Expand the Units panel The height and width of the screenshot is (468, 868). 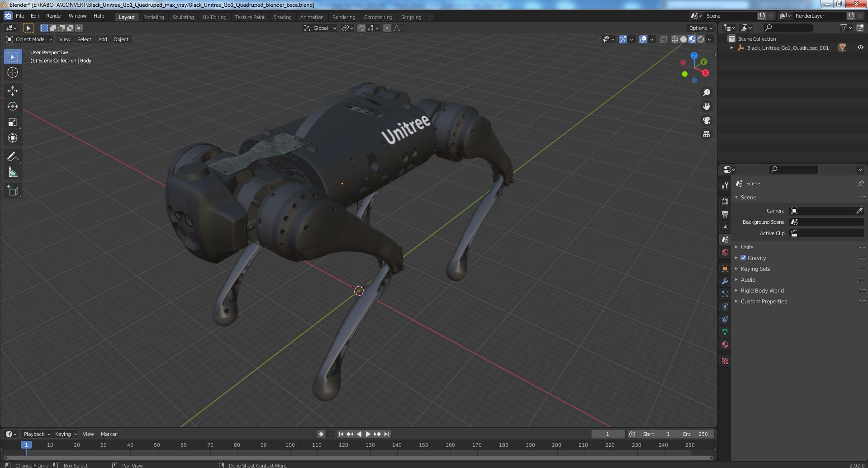(x=747, y=247)
